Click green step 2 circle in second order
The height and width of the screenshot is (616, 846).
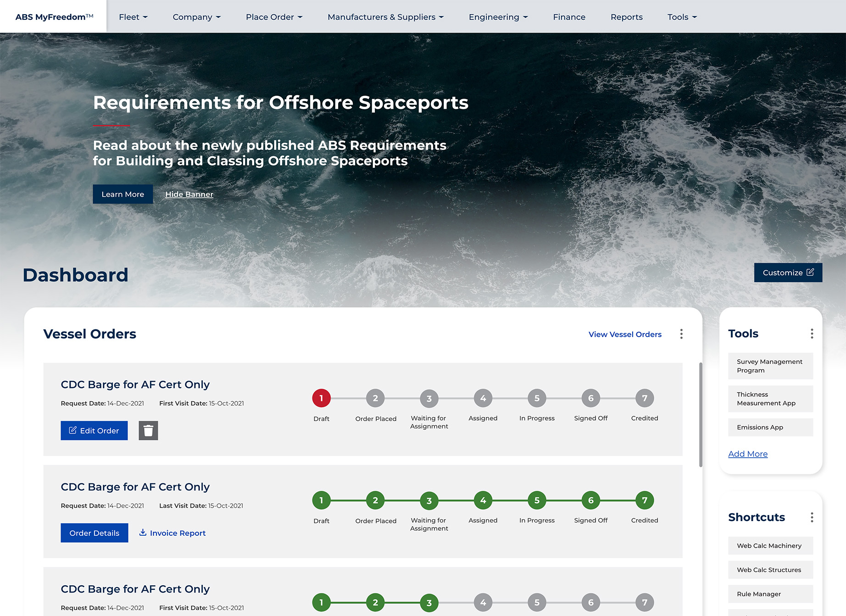[x=375, y=500]
